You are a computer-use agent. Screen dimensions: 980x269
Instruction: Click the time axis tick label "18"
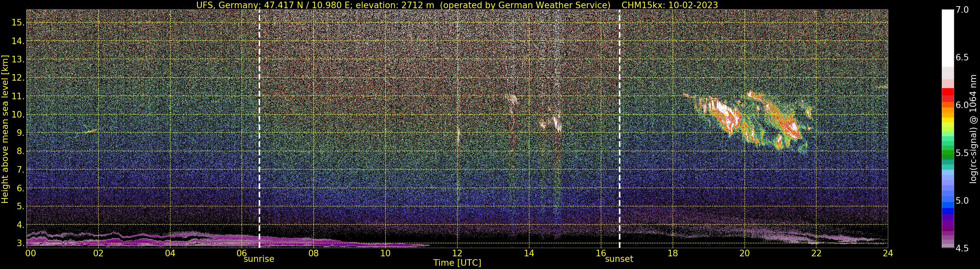(673, 253)
